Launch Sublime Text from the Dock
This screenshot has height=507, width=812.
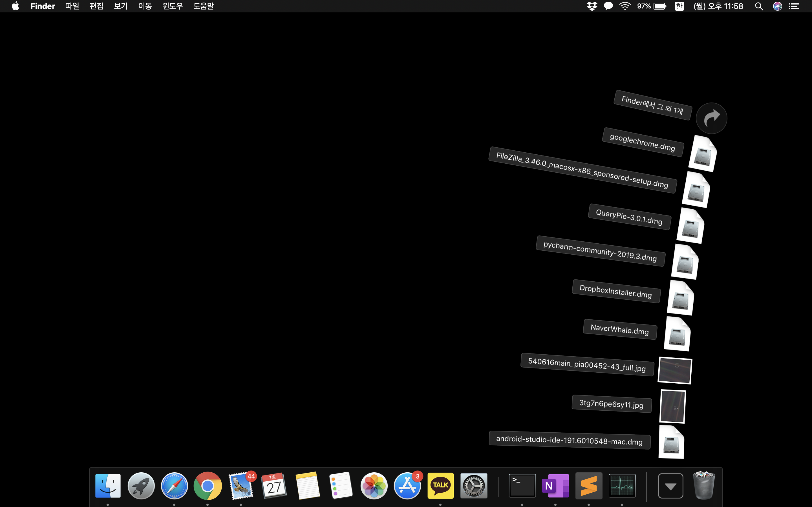(588, 486)
